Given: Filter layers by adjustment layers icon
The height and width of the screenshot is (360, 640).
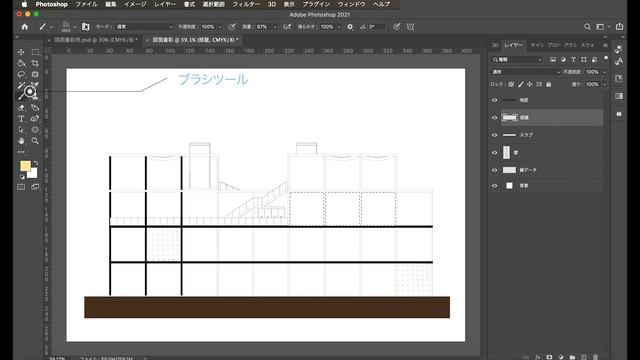Looking at the screenshot, I should [x=563, y=60].
